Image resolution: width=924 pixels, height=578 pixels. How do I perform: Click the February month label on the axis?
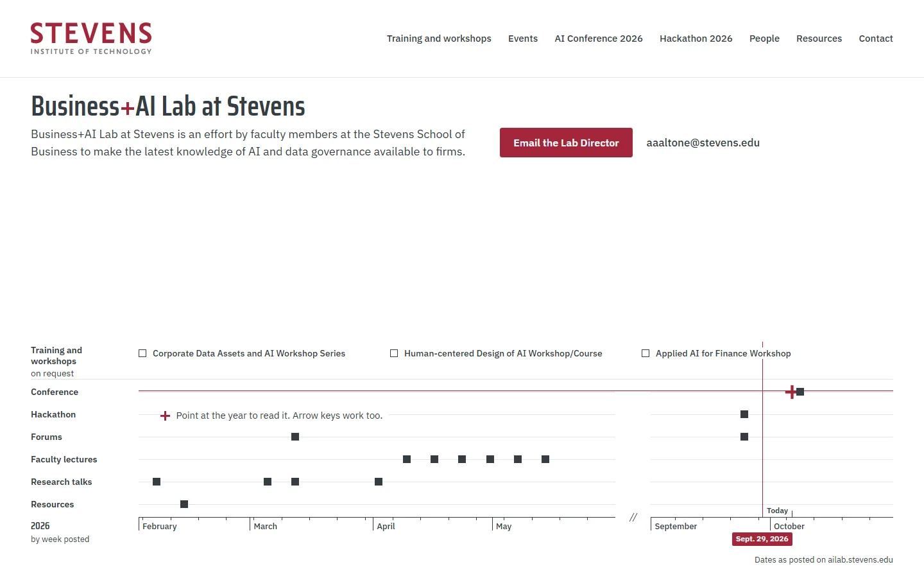coord(160,526)
